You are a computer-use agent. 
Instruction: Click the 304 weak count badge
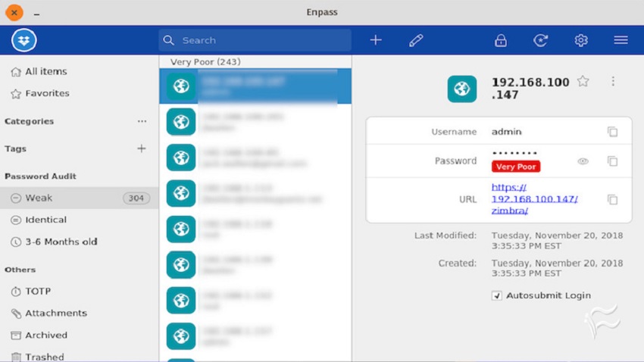tap(136, 198)
